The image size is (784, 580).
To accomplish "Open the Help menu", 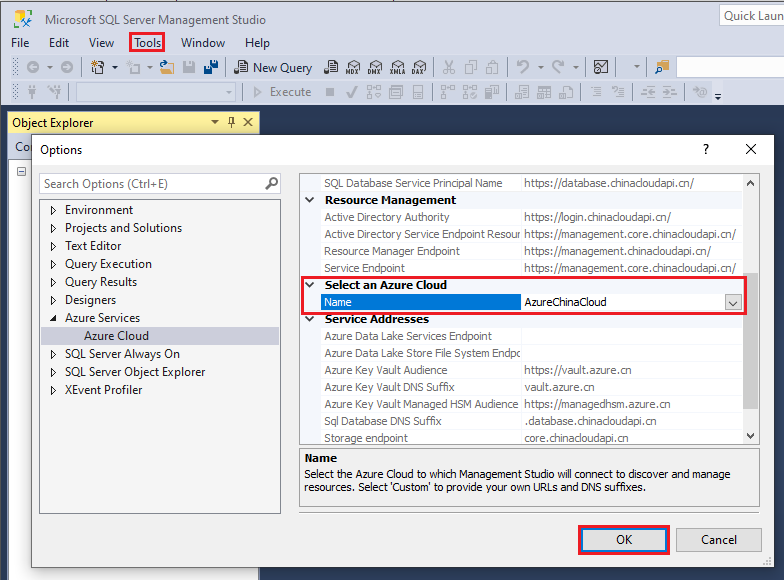I will 257,43.
